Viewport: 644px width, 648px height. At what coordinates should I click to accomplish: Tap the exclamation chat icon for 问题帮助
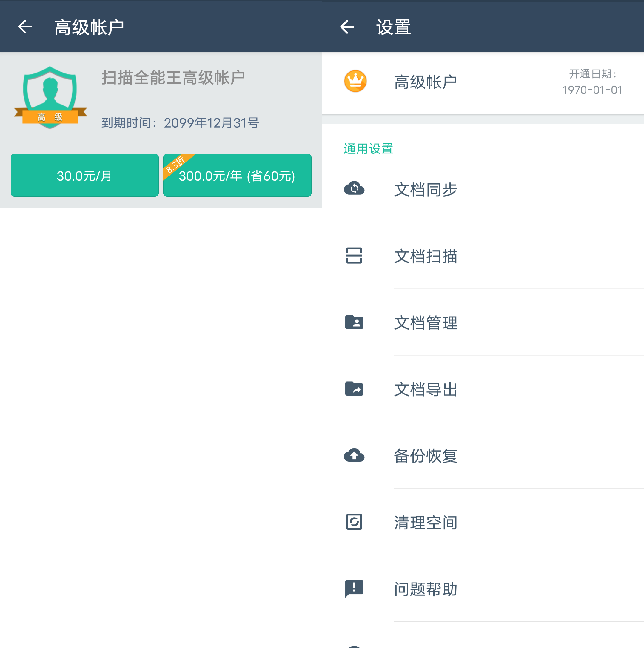pyautogui.click(x=354, y=589)
